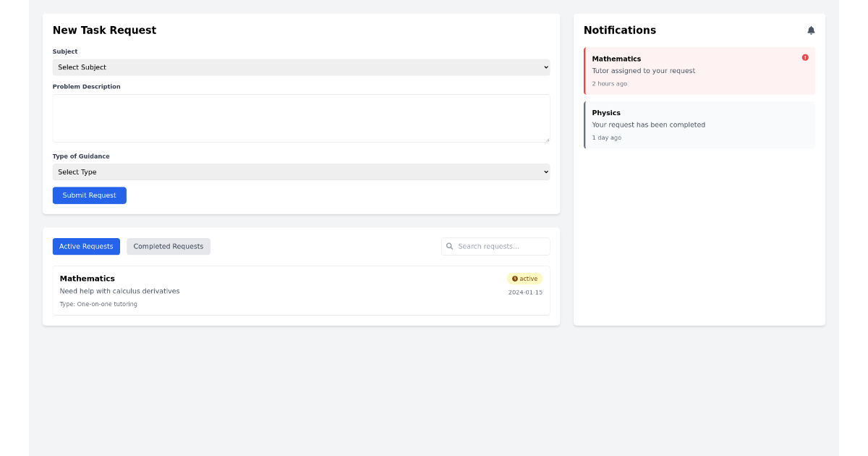Select the Select Subject combo box
The image size is (868, 456).
(x=301, y=67)
